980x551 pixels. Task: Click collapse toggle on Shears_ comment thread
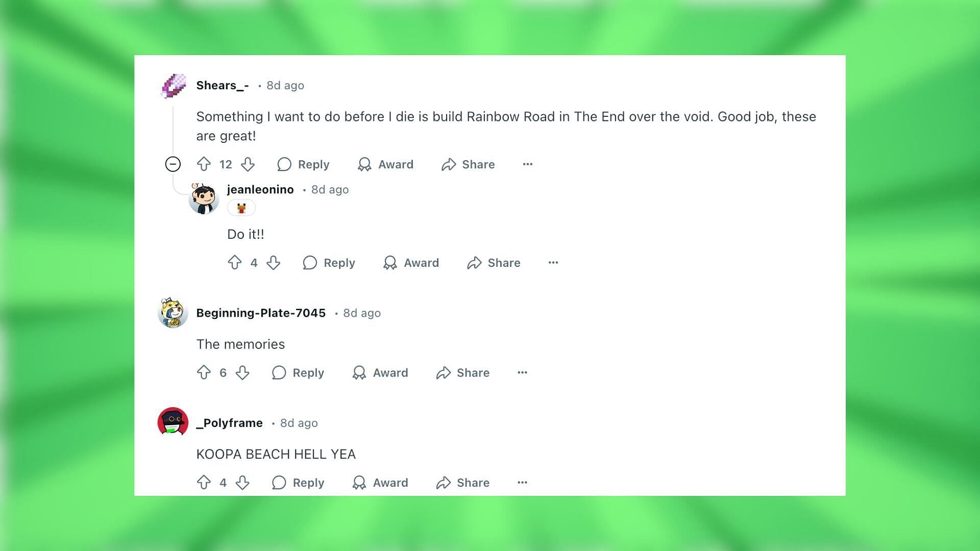(173, 164)
